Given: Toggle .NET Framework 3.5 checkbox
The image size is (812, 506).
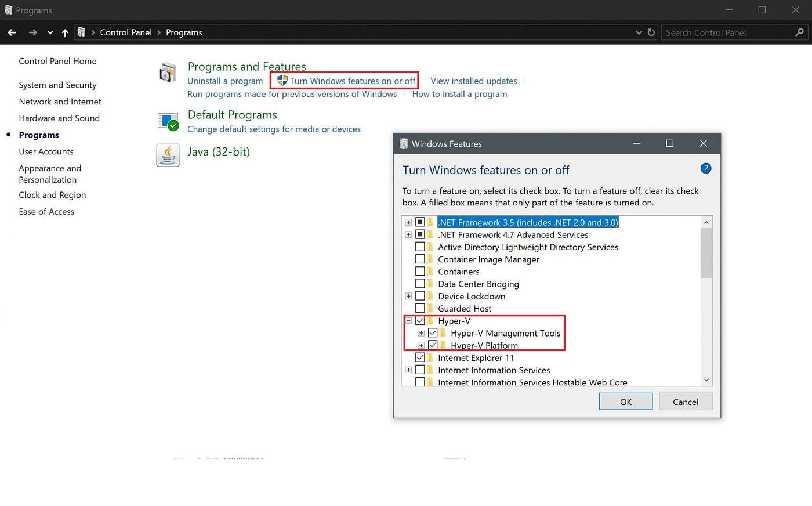Looking at the screenshot, I should tap(420, 222).
